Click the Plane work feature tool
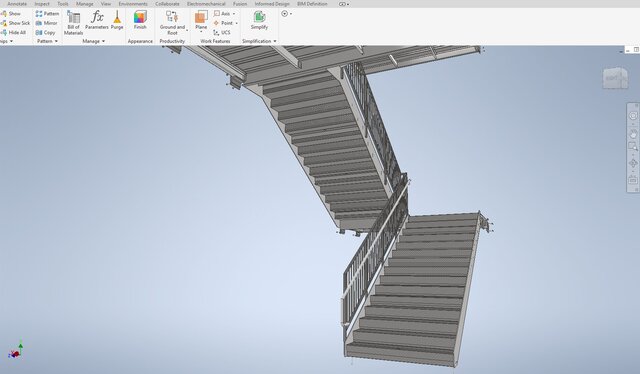The width and height of the screenshot is (640, 374). pos(201,20)
